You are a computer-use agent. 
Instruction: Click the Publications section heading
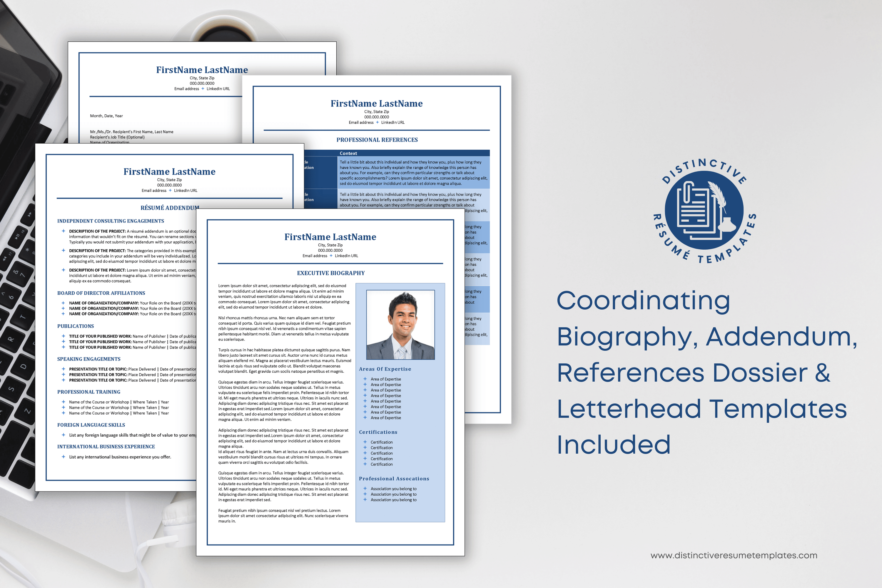[x=75, y=326]
